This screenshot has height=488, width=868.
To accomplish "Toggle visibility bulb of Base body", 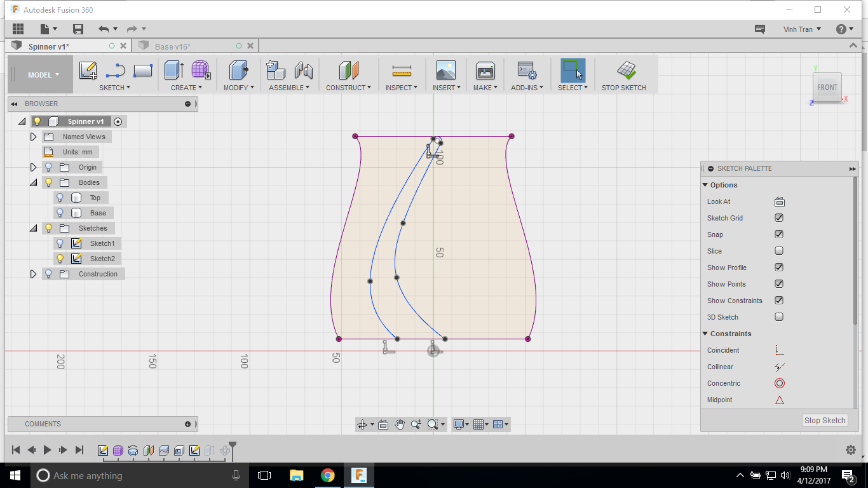I will pos(60,213).
